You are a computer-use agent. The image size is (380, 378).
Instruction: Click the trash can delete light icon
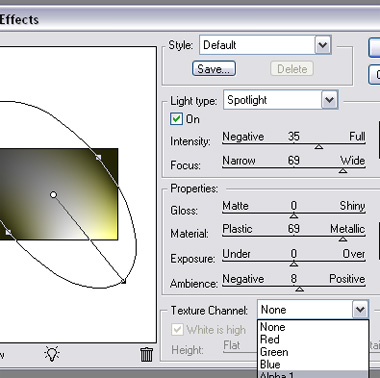tap(146, 354)
